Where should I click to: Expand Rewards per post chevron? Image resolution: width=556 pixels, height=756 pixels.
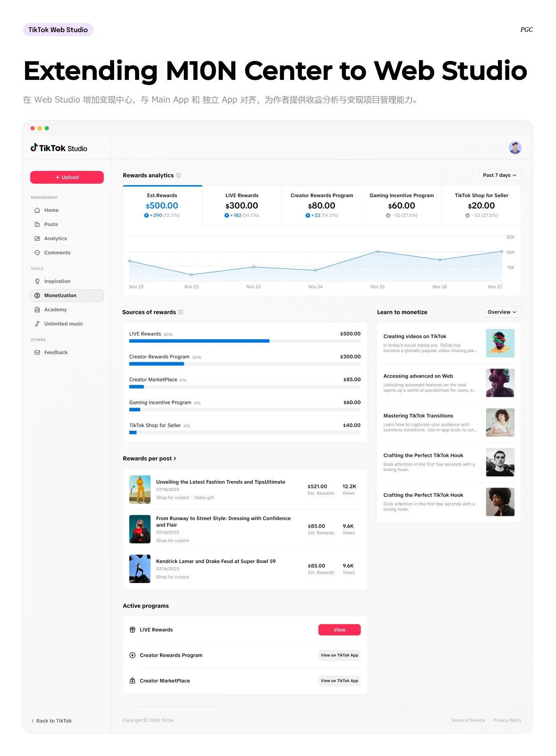pyautogui.click(x=175, y=458)
